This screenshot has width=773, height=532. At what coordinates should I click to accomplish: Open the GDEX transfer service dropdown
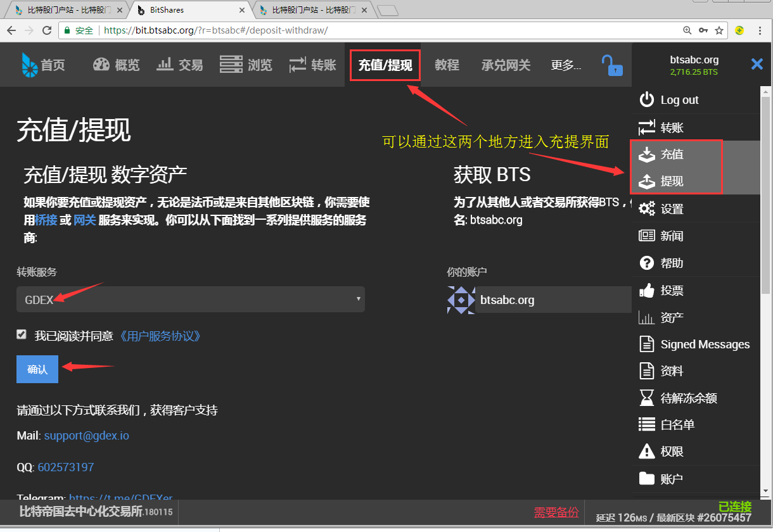point(191,300)
